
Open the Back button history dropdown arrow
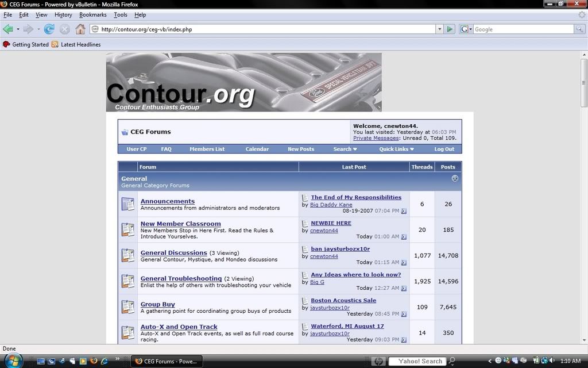point(18,29)
